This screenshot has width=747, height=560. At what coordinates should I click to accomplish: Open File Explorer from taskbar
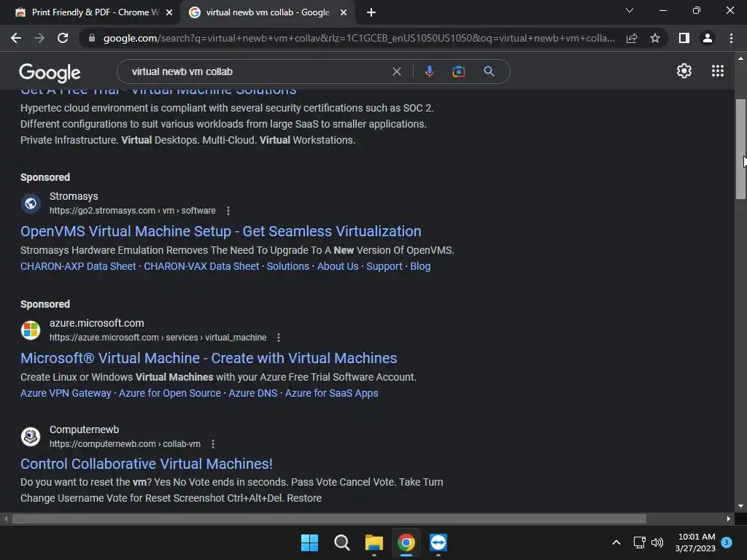click(x=374, y=542)
